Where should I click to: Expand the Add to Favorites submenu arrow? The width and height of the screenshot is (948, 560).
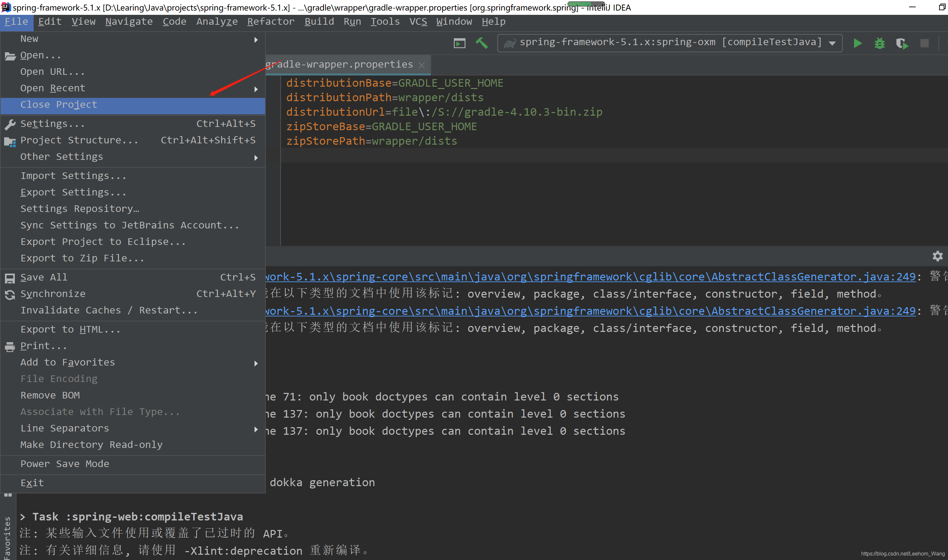(x=256, y=364)
